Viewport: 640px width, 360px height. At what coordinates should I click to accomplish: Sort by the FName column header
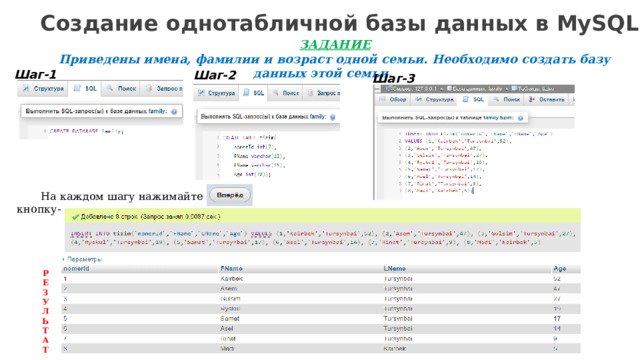[231, 269]
